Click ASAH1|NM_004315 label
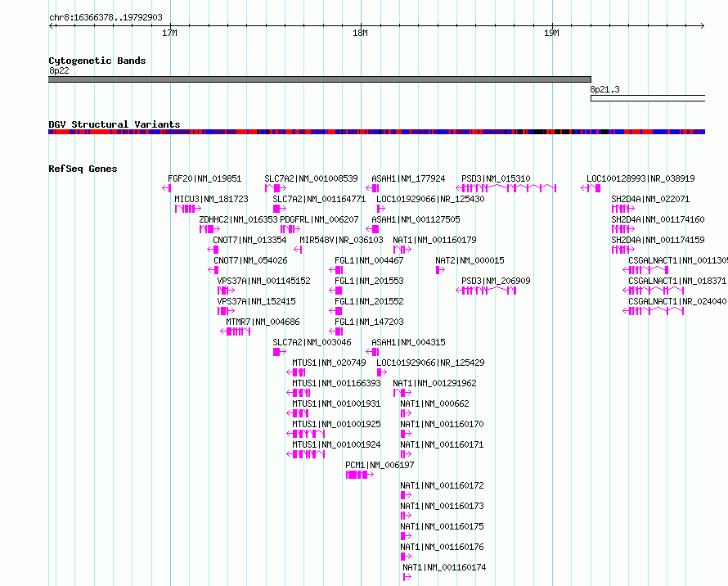 coord(408,342)
